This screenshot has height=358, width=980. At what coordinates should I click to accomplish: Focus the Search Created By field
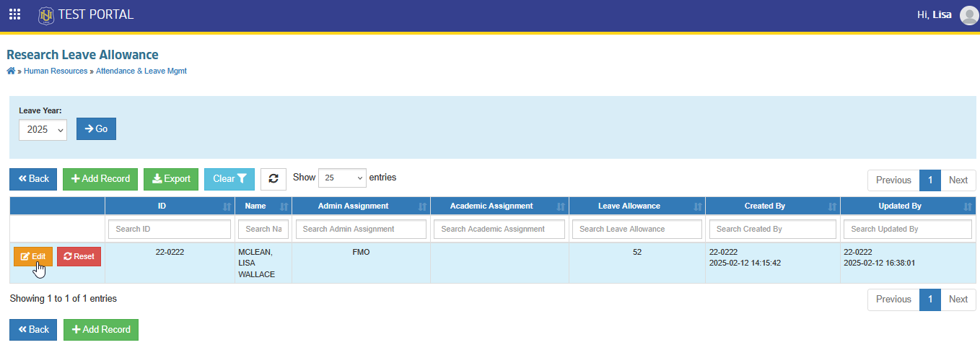point(773,229)
